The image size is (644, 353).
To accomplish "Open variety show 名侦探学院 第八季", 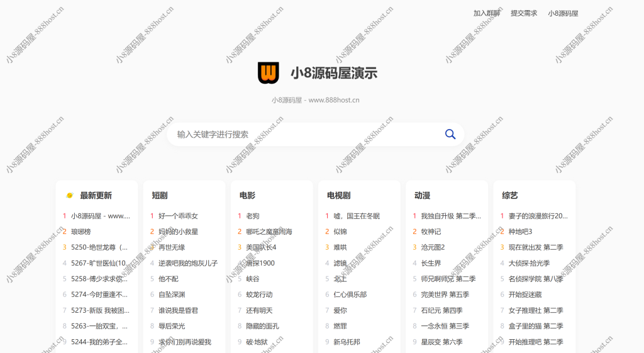I will 536,279.
